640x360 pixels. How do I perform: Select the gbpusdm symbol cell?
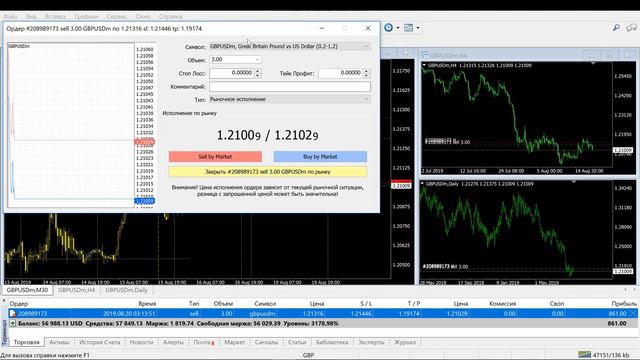(262, 313)
